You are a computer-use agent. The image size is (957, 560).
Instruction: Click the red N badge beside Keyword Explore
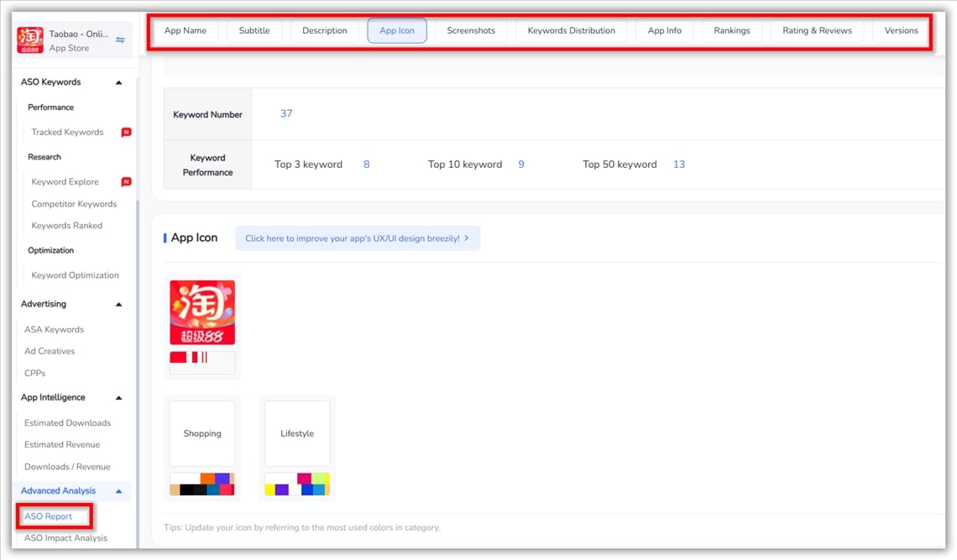tap(126, 182)
